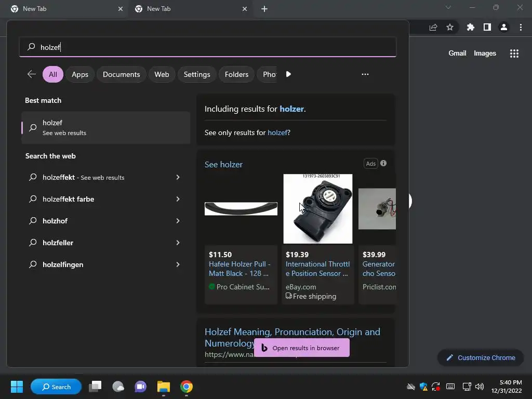Click the throttle sensor product image
Screen dimensions: 532x399
(x=318, y=209)
